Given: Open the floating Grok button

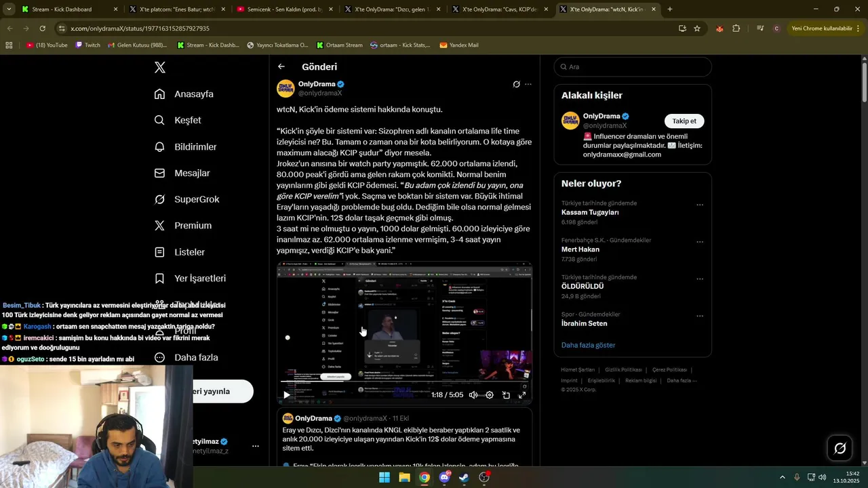Looking at the screenshot, I should pos(840,448).
